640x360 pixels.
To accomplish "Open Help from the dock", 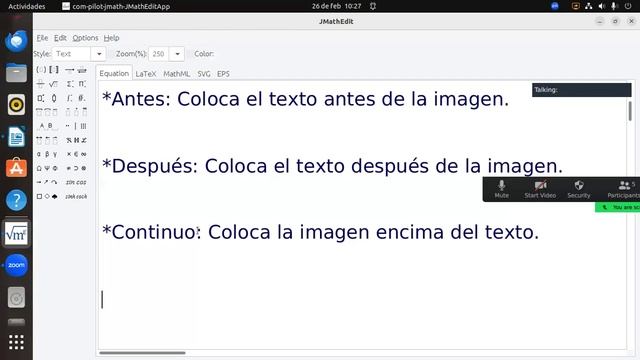I will pyautogui.click(x=16, y=200).
